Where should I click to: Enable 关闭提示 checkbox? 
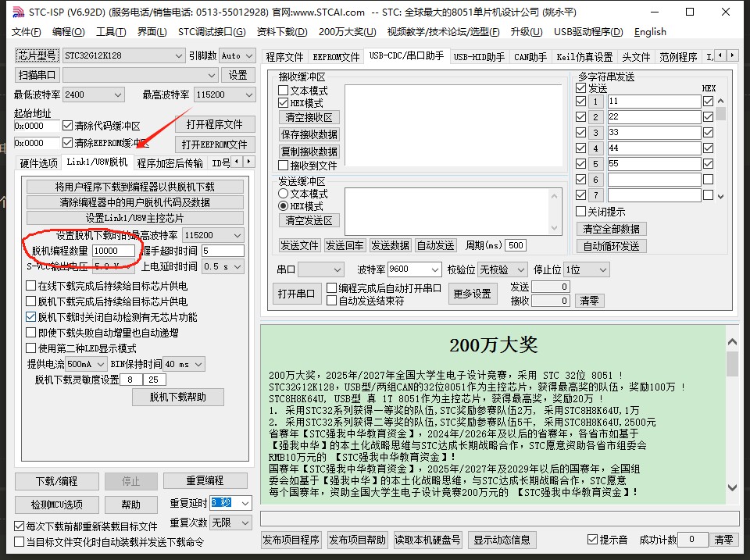point(580,212)
